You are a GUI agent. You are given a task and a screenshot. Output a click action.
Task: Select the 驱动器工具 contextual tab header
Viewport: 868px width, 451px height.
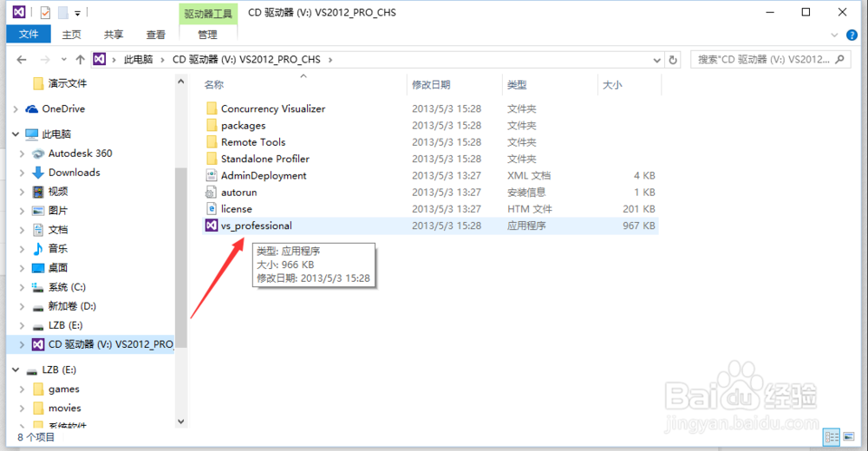pos(208,14)
